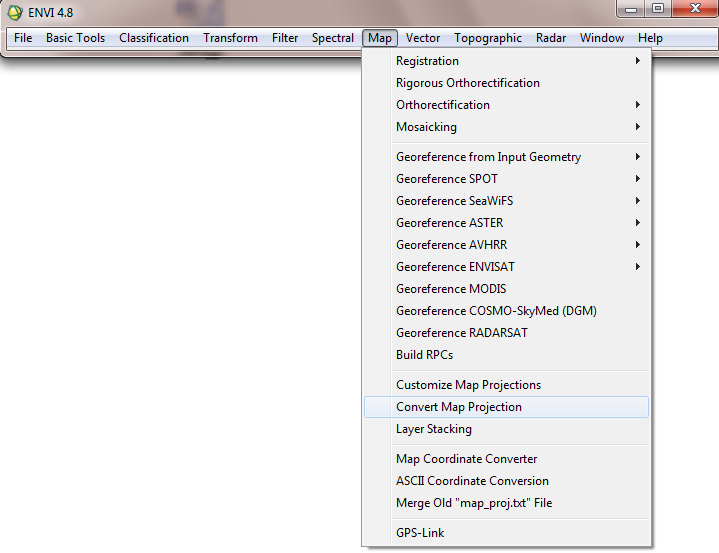The height and width of the screenshot is (553, 719).
Task: Close the open Map menu
Action: (x=380, y=38)
